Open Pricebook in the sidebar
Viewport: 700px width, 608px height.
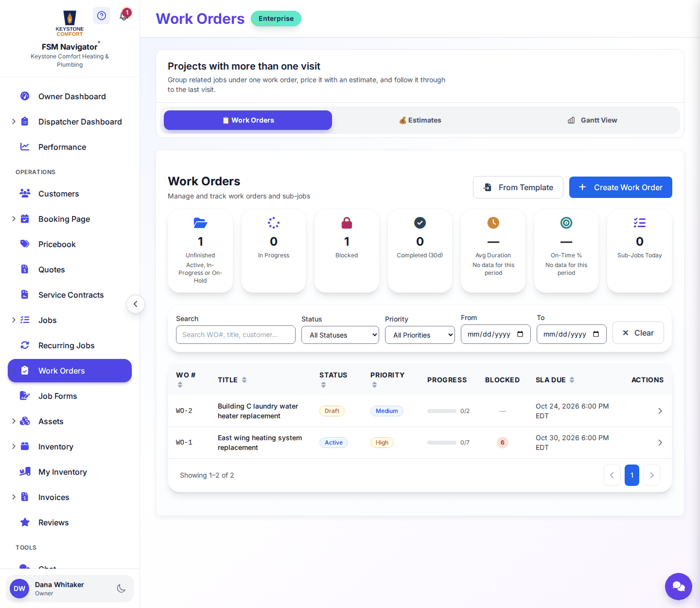[70, 244]
